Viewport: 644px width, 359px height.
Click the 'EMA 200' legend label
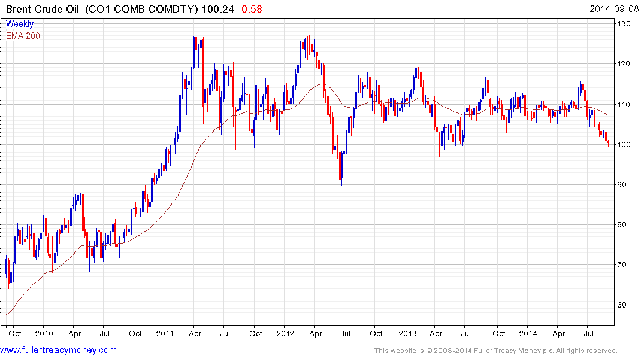coord(23,36)
